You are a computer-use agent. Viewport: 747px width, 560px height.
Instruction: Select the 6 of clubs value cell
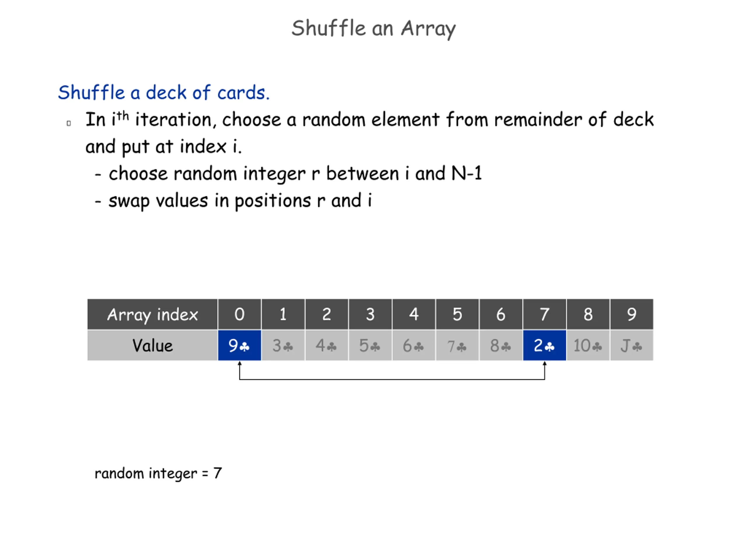click(414, 345)
